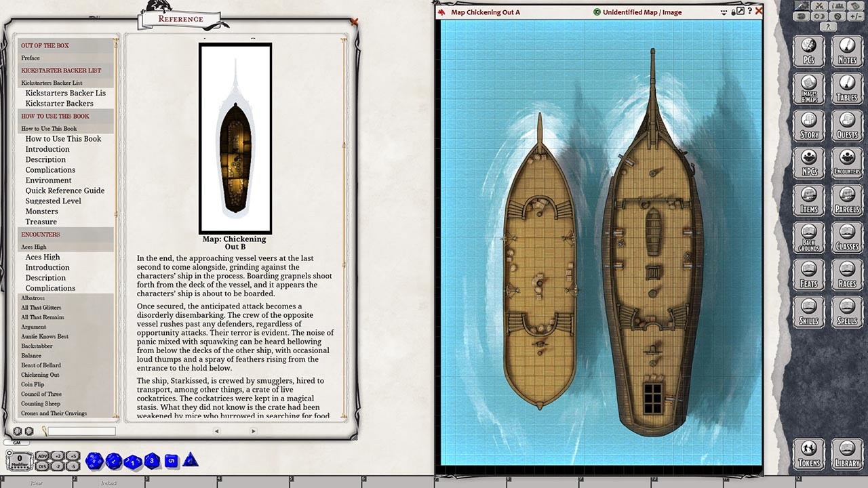The image size is (868, 488).
Task: Expand the map window radial menu arrow
Action: (x=724, y=12)
